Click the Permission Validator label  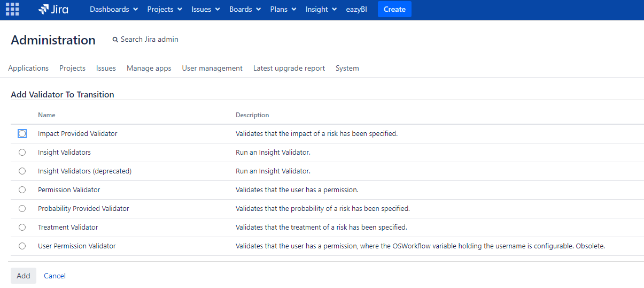pos(69,190)
